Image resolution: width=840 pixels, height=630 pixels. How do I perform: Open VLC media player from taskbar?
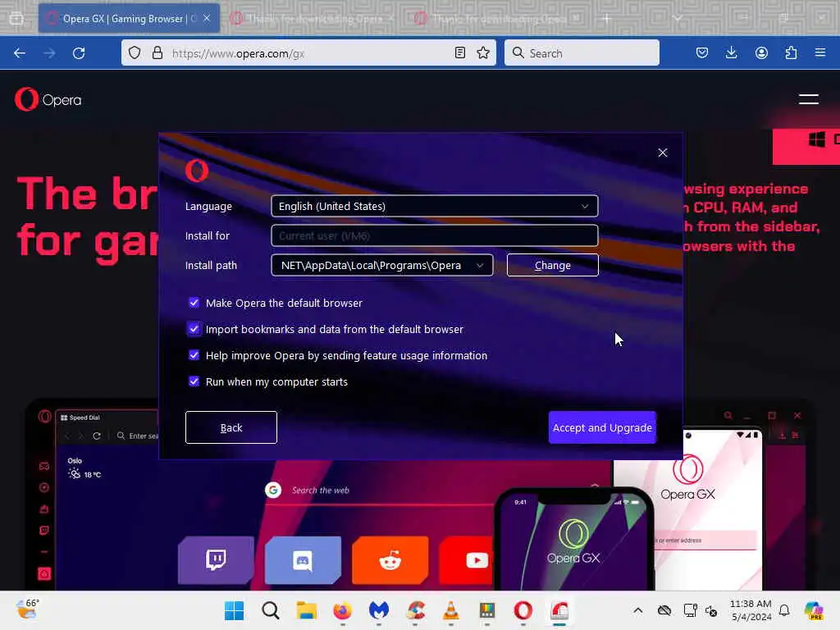click(x=451, y=610)
